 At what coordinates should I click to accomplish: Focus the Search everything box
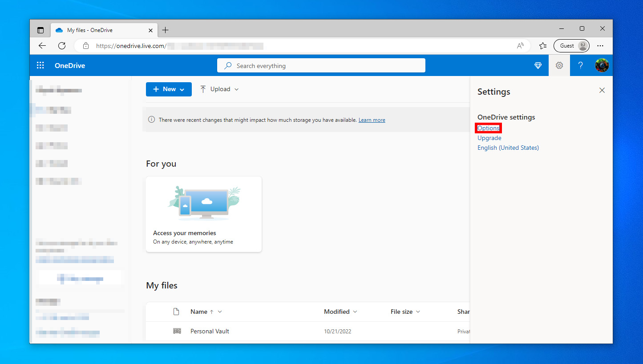click(321, 65)
